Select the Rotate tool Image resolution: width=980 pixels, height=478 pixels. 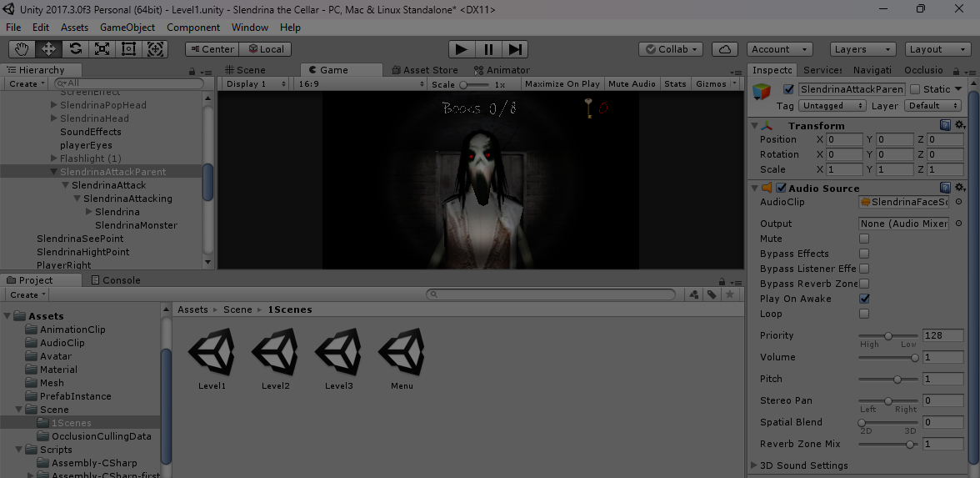[76, 48]
